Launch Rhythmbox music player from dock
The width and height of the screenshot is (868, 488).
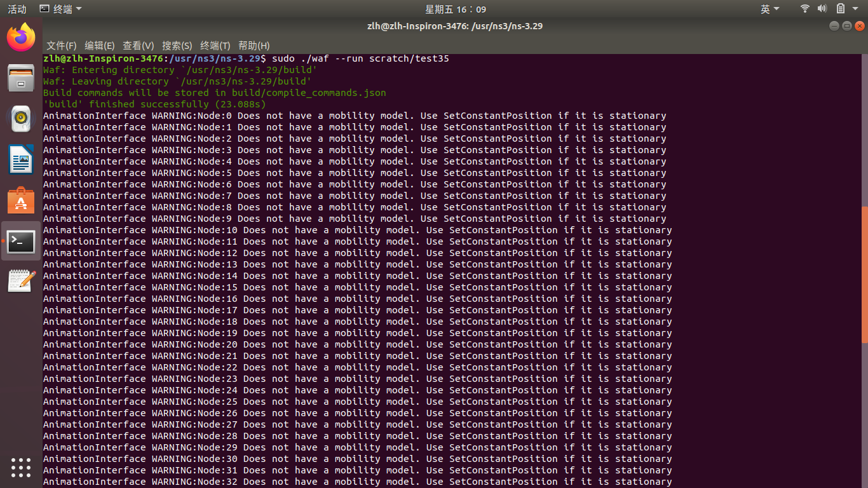(x=21, y=118)
